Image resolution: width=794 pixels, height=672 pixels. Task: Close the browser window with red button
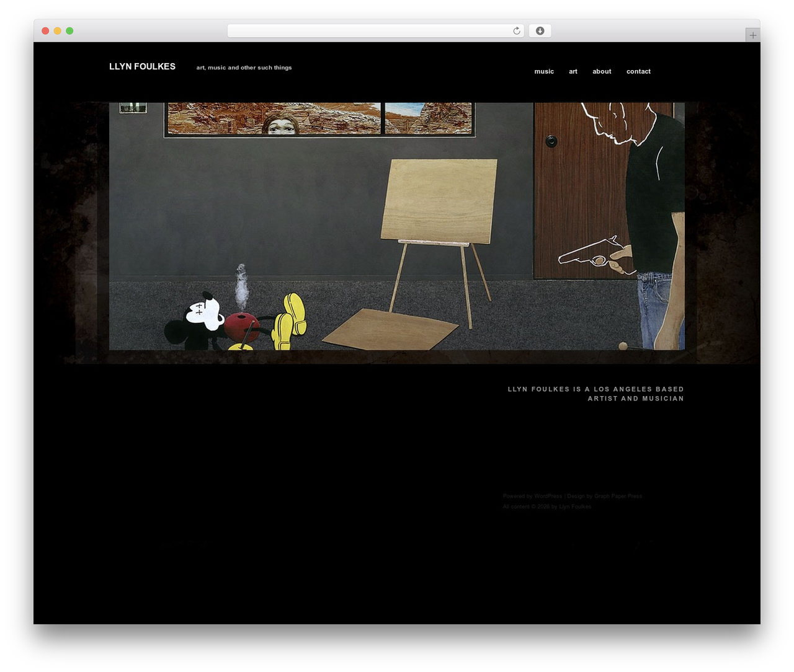45,31
